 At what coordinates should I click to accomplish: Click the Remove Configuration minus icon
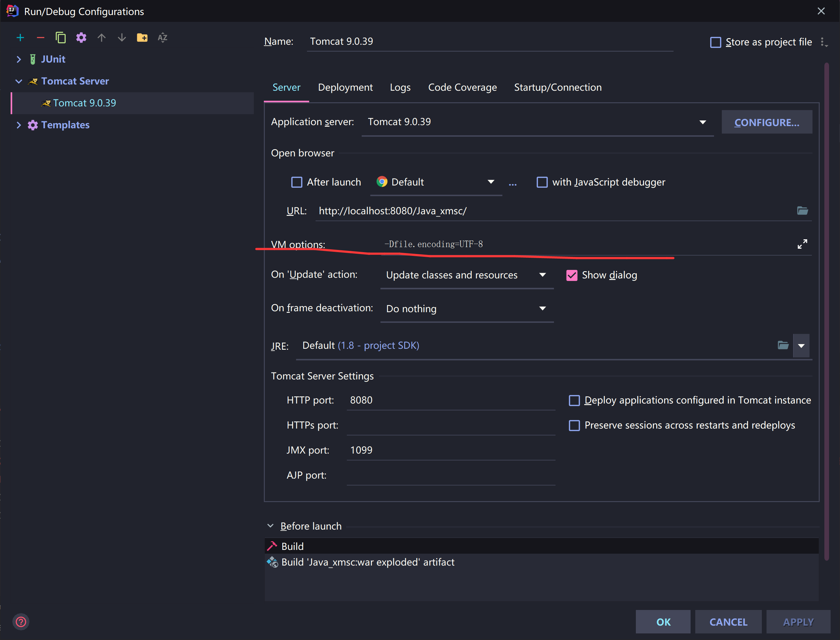pyautogui.click(x=40, y=38)
